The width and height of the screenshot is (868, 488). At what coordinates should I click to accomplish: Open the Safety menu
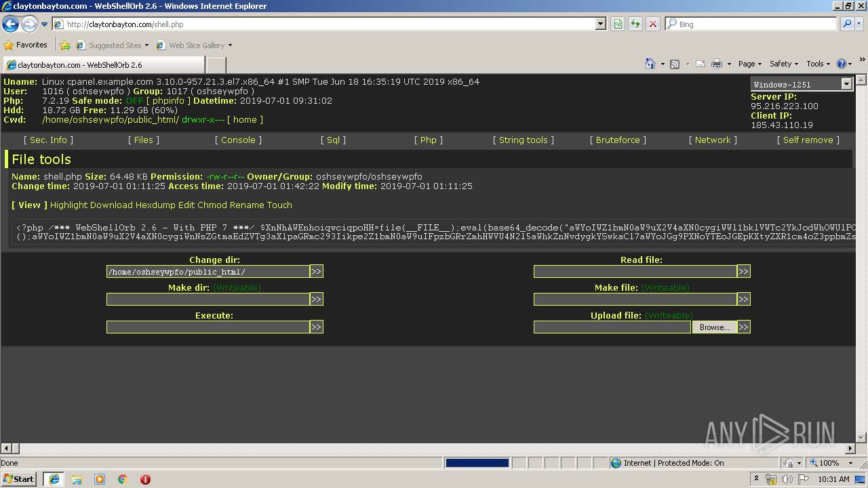pyautogui.click(x=784, y=64)
